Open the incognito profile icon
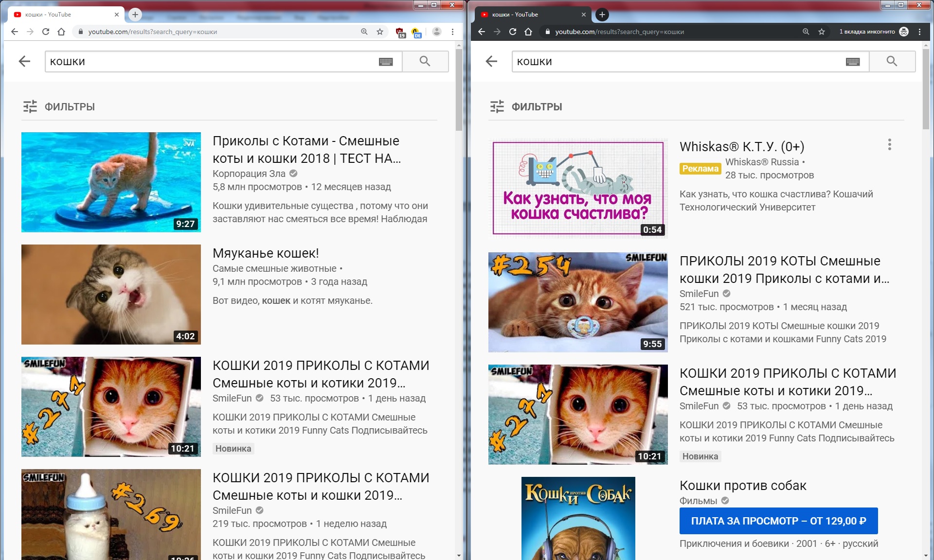Viewport: 934px width, 560px height. (x=904, y=32)
